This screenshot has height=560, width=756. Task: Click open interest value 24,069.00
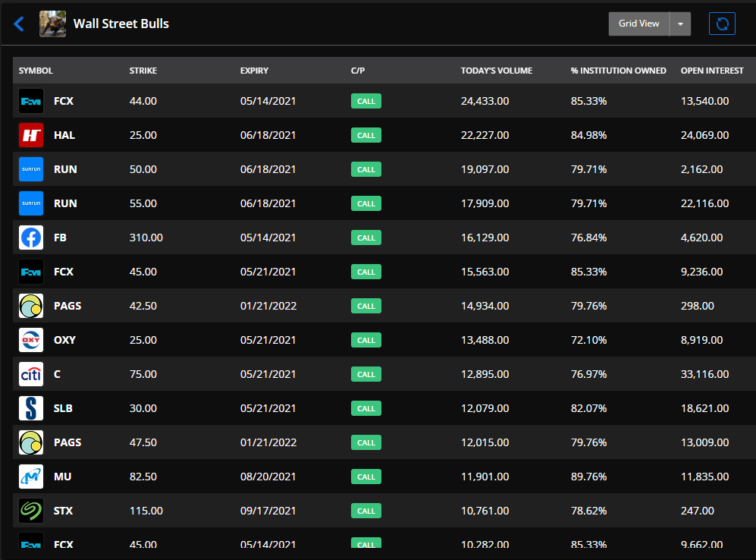point(705,135)
